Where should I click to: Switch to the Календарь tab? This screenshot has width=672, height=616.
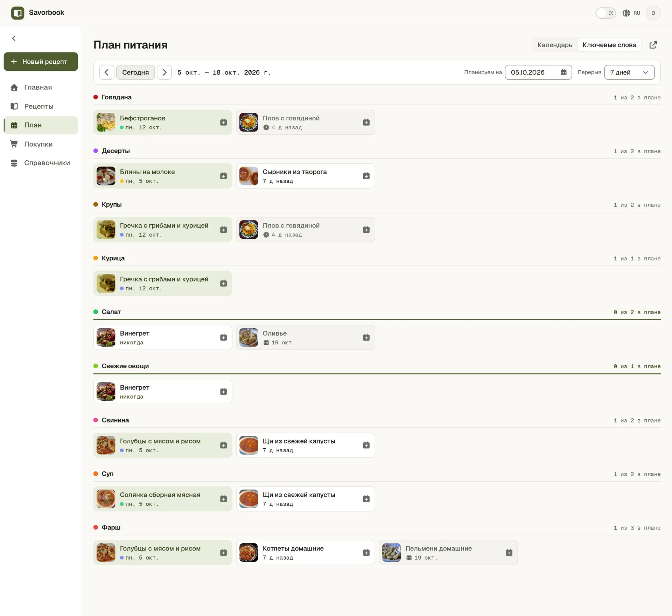coord(555,45)
